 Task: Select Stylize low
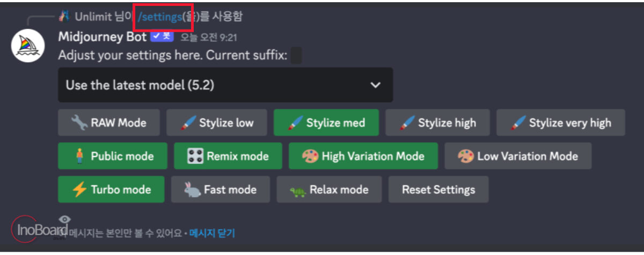[217, 123]
